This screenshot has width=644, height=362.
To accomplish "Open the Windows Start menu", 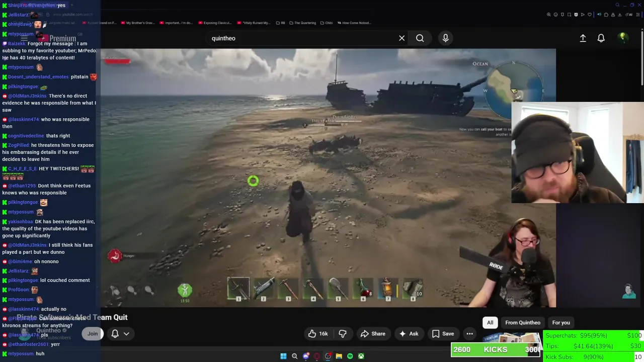I will tap(283, 356).
